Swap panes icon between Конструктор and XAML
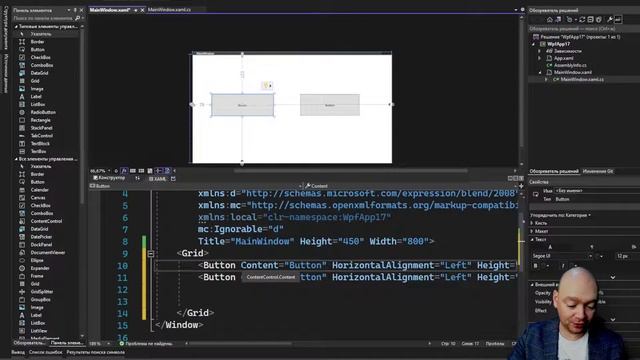 click(x=138, y=178)
